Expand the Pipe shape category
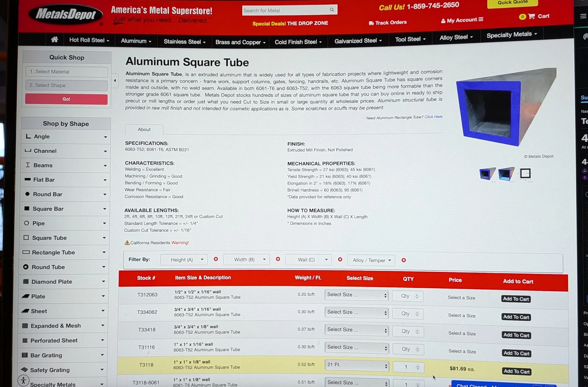Image resolution: width=588 pixels, height=387 pixels. (64, 223)
